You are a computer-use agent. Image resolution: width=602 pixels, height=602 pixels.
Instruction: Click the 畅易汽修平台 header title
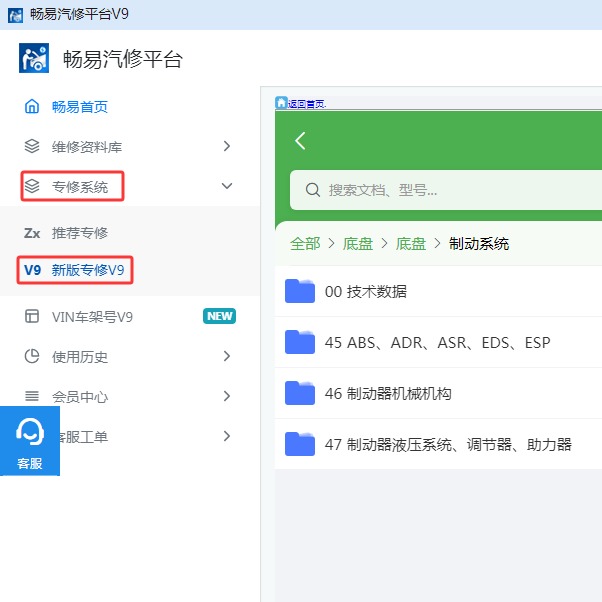coord(123,59)
